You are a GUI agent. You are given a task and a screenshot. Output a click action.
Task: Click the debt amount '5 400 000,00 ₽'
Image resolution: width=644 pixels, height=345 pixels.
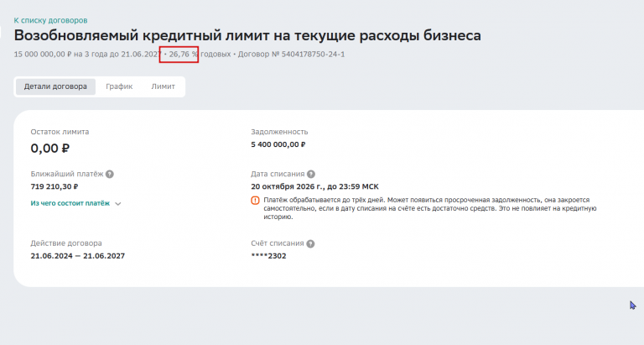coord(278,144)
